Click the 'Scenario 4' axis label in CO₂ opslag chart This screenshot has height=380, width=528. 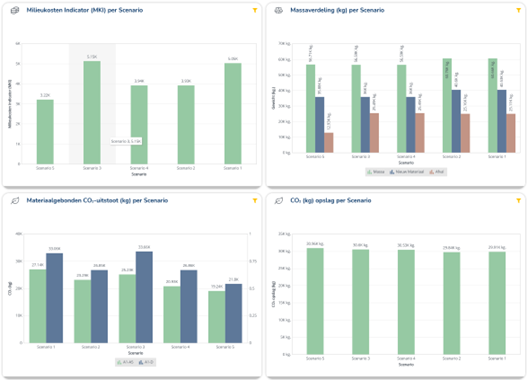406,358
